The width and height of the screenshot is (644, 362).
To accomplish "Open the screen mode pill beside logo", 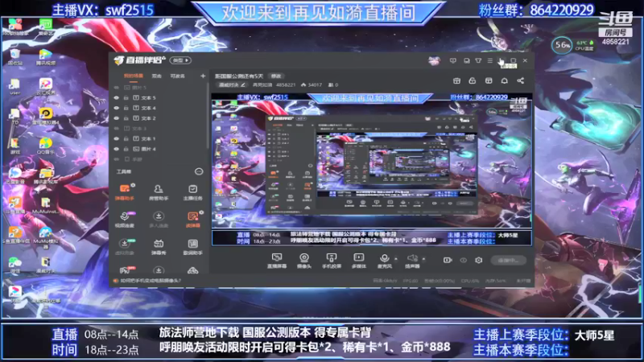I will (180, 60).
